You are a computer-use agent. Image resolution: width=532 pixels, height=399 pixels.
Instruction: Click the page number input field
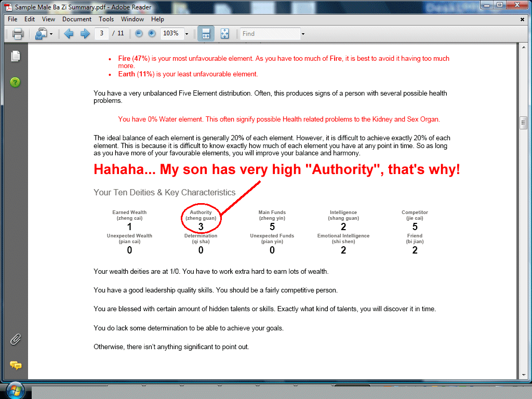[102, 34]
